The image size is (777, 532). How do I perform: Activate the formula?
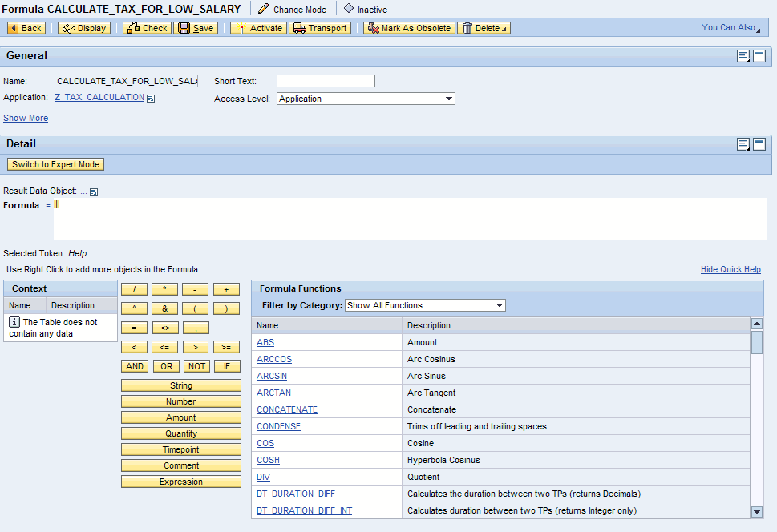pyautogui.click(x=258, y=28)
